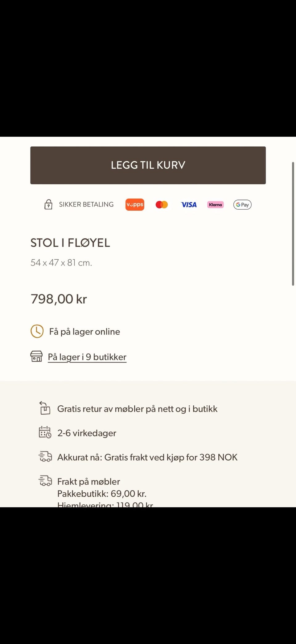Viewport: 296px width, 644px height.
Task: Select the Vipps payment icon
Action: coord(135,205)
